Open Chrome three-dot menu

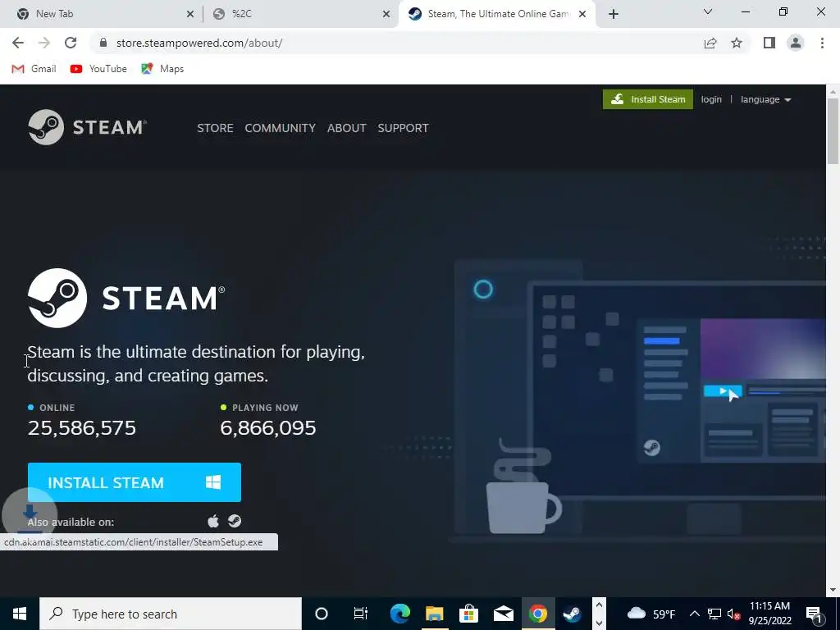pyautogui.click(x=822, y=43)
